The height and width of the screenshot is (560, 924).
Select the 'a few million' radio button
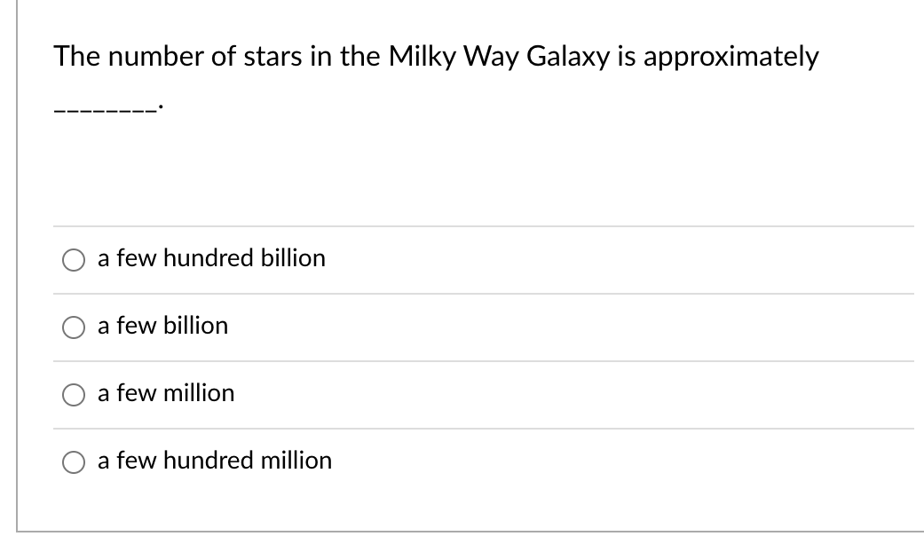pos(74,395)
